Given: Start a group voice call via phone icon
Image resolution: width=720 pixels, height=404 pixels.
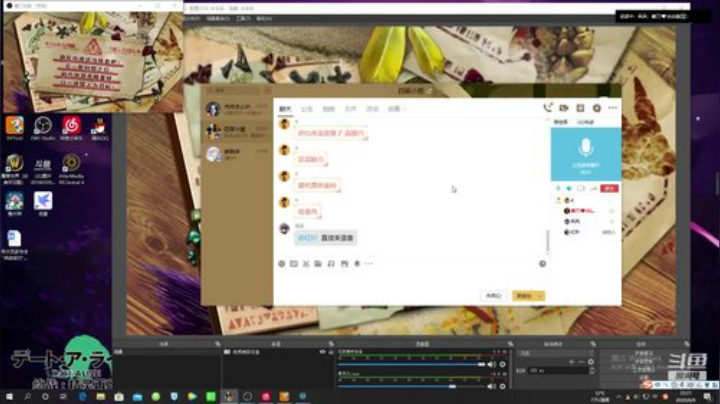Looking at the screenshot, I should [547, 108].
